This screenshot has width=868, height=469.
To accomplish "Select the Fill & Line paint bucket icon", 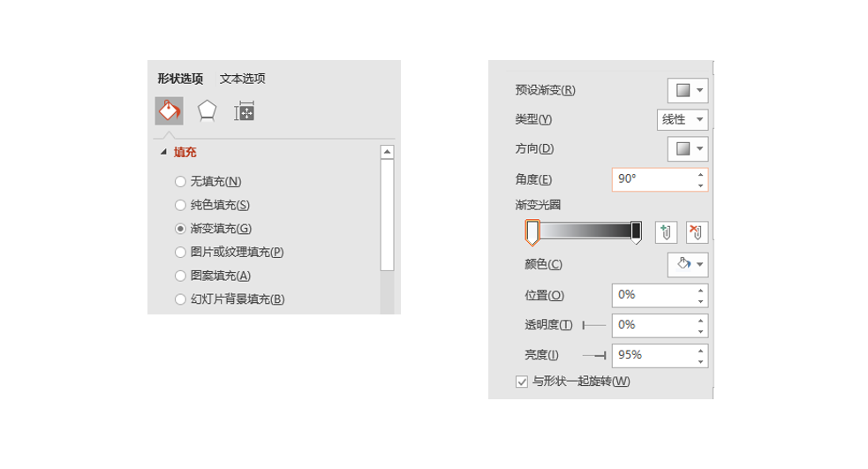I will [169, 110].
